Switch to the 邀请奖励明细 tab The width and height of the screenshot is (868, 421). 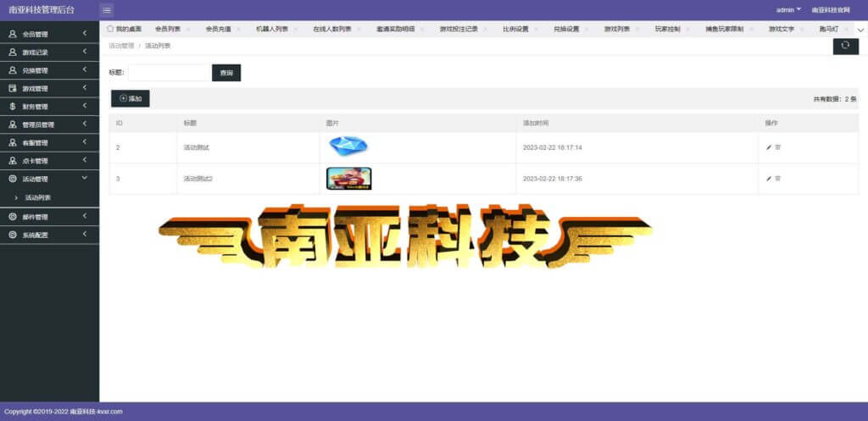395,30
